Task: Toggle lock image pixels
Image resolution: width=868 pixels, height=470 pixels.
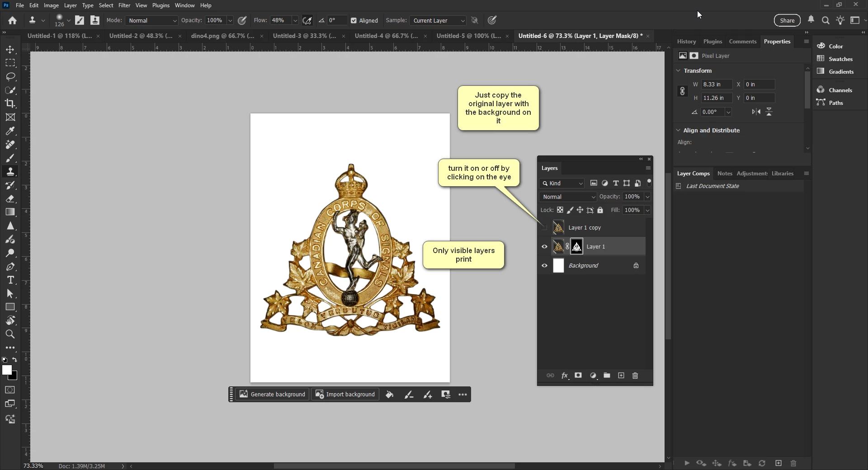Action: [570, 210]
